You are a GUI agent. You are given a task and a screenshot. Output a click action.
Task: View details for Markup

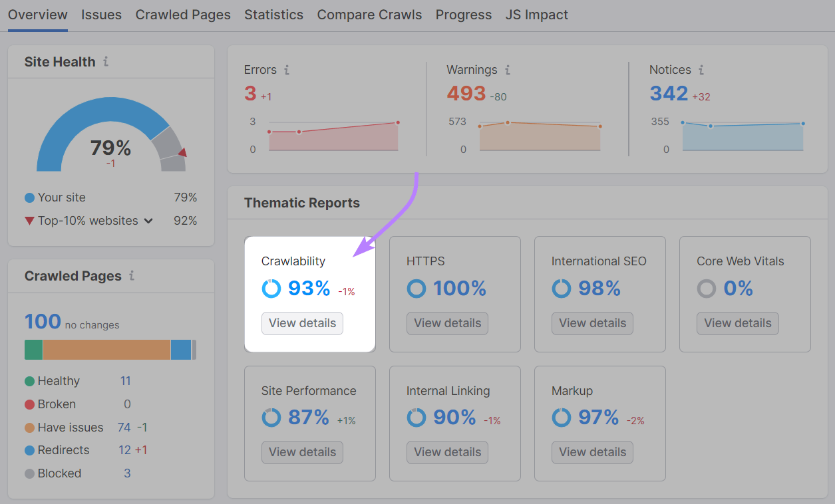point(592,452)
